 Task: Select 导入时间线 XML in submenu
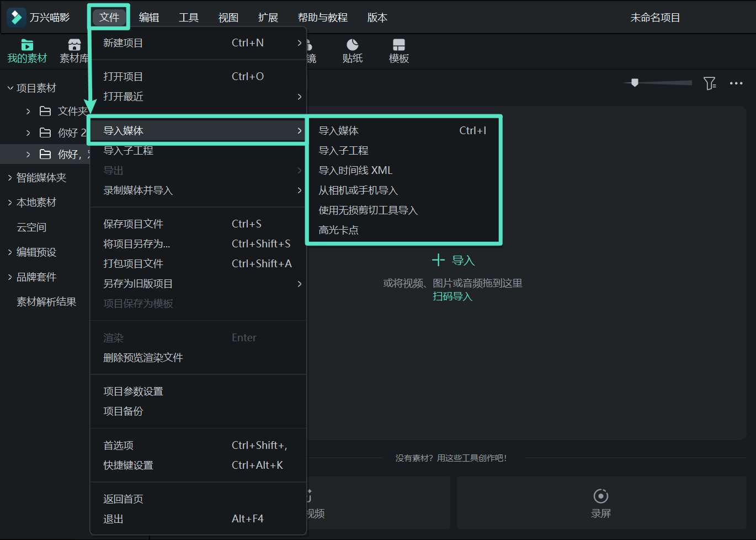[403, 171]
